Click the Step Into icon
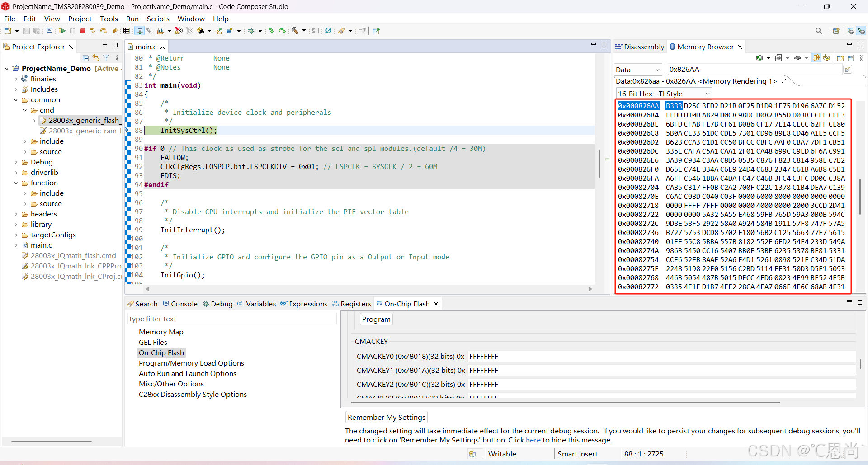This screenshot has height=465, width=868. [x=93, y=31]
